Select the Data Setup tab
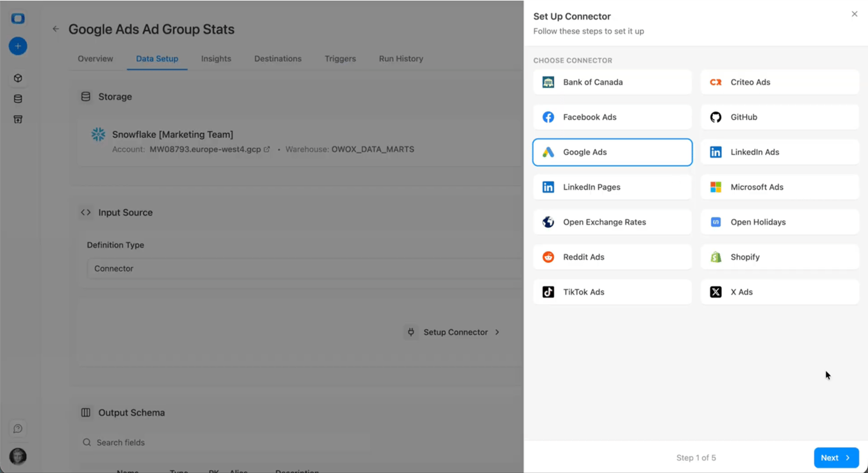Screen dimensions: 868x473 (x=157, y=58)
